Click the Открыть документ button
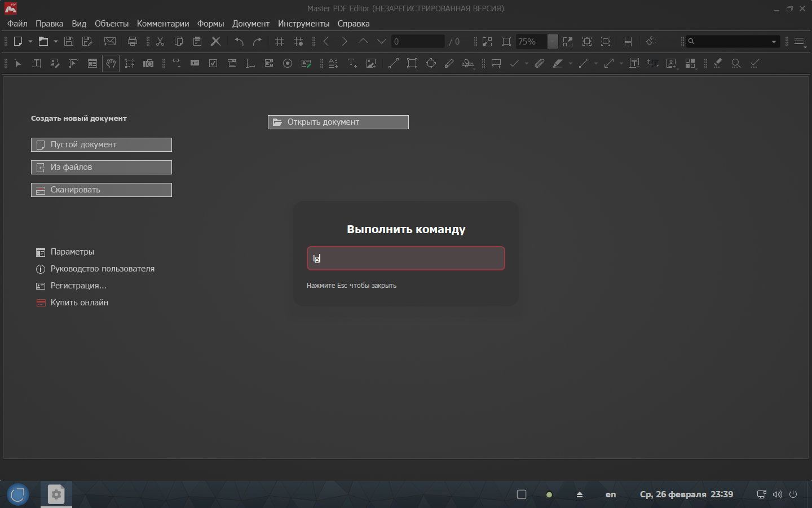The height and width of the screenshot is (508, 812). tap(338, 122)
